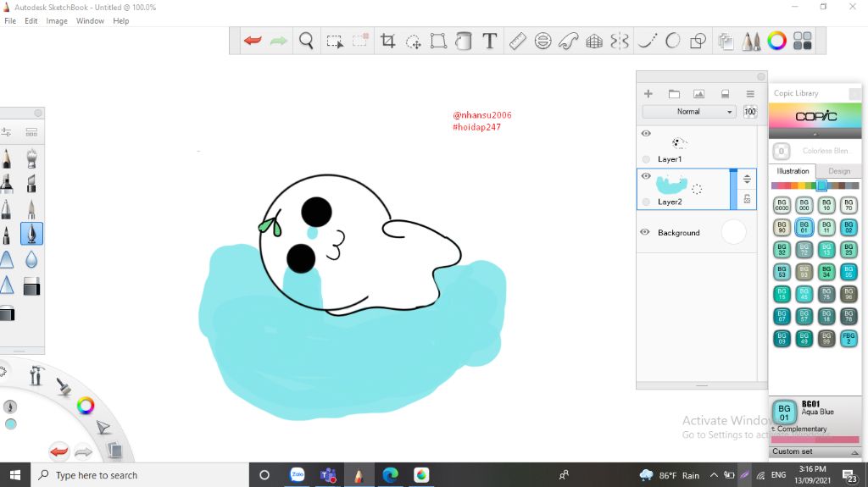This screenshot has height=487, width=868.
Task: Click the clear layer button
Action: [726, 93]
